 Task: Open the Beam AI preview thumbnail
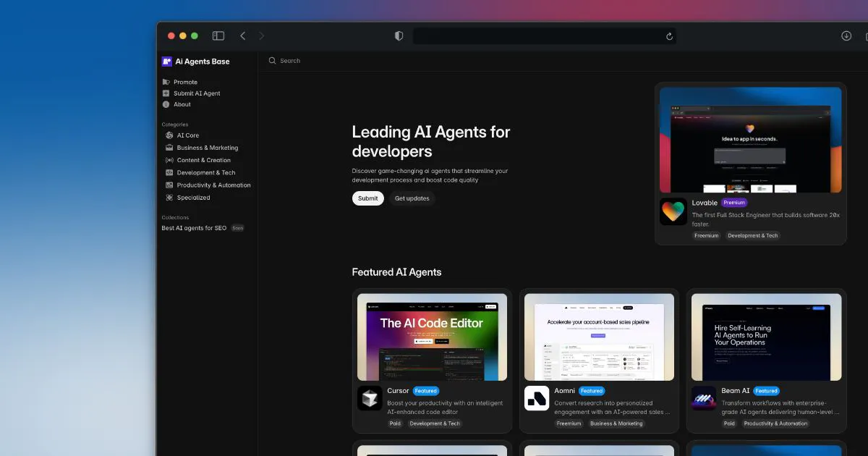[x=766, y=337]
